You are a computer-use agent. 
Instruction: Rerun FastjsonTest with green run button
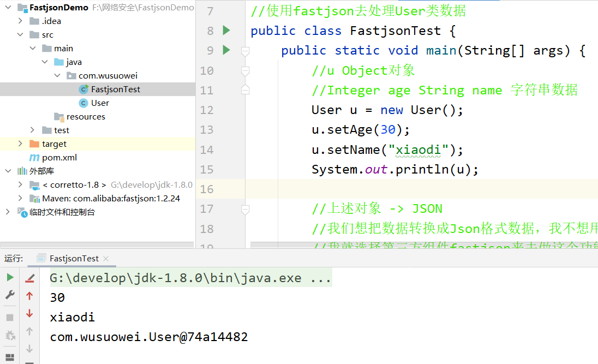[10, 277]
